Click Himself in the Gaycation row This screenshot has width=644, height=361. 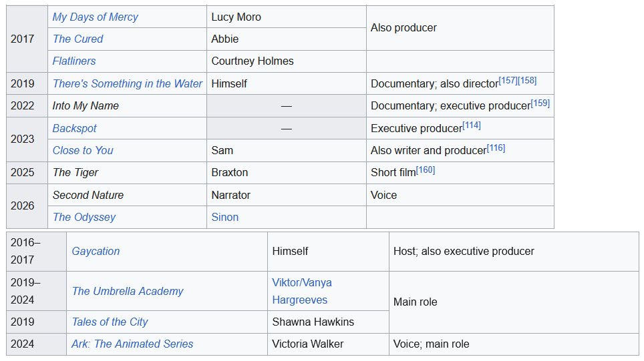(x=290, y=251)
